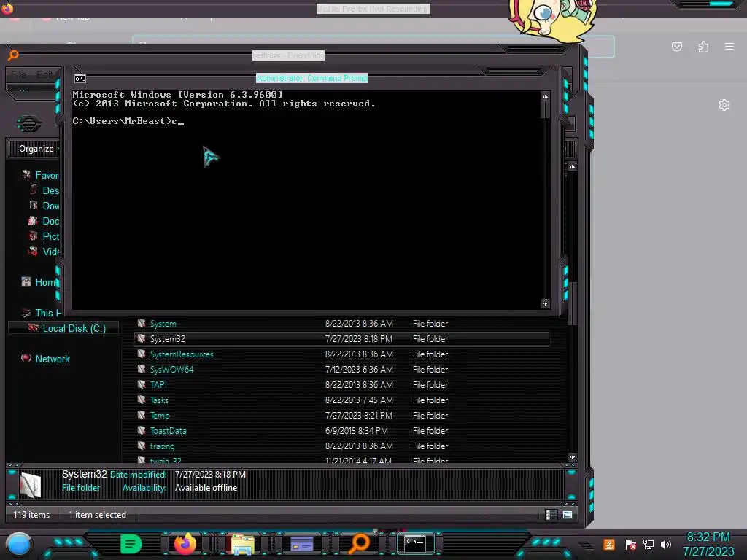The image size is (747, 560).
Task: Click the Start orb on the taskbar
Action: pos(19,544)
